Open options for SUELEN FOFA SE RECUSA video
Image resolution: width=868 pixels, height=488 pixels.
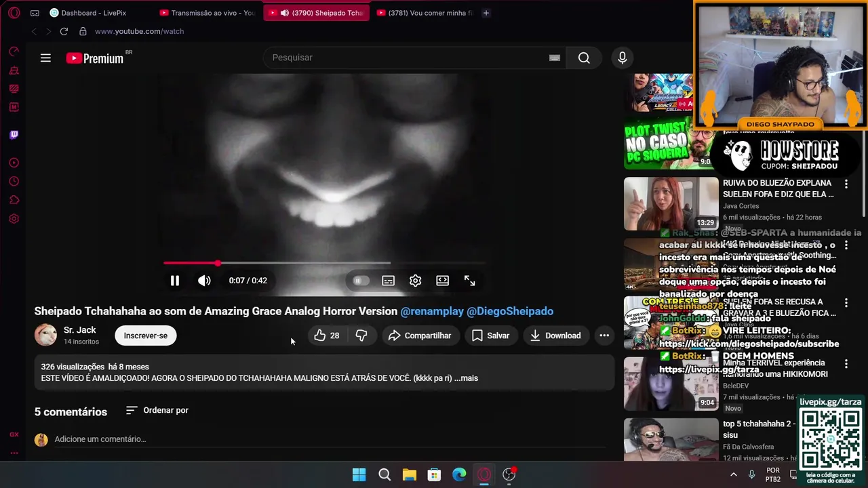(x=846, y=303)
